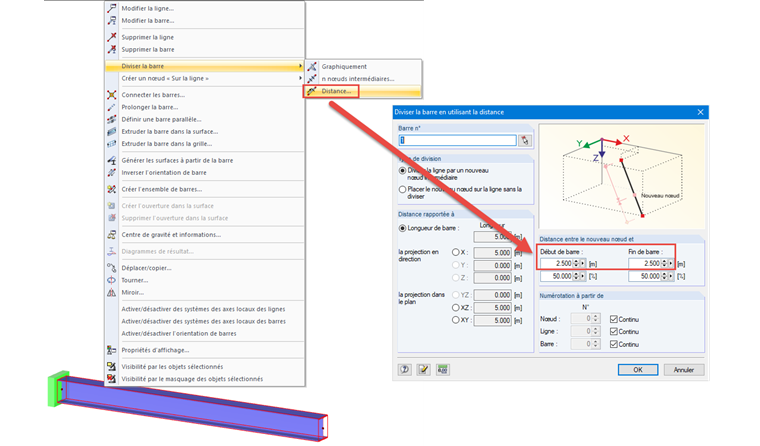Click the Barre n° input field
The width and height of the screenshot is (760, 446).
(x=458, y=141)
